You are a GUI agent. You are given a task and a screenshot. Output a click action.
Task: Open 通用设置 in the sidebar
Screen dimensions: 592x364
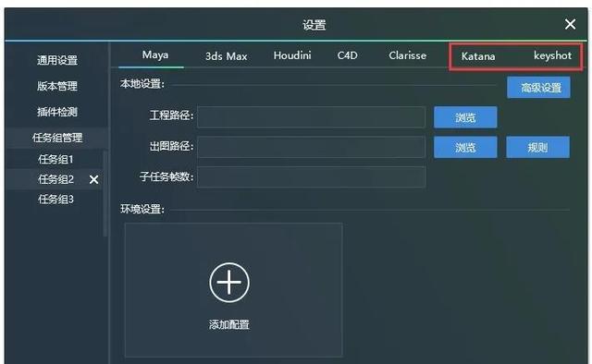tap(57, 60)
